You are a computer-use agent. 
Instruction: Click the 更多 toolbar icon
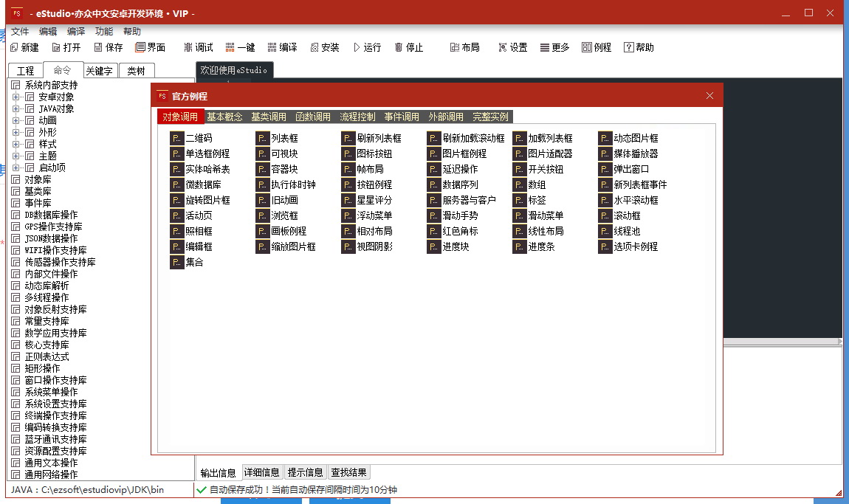tap(545, 48)
